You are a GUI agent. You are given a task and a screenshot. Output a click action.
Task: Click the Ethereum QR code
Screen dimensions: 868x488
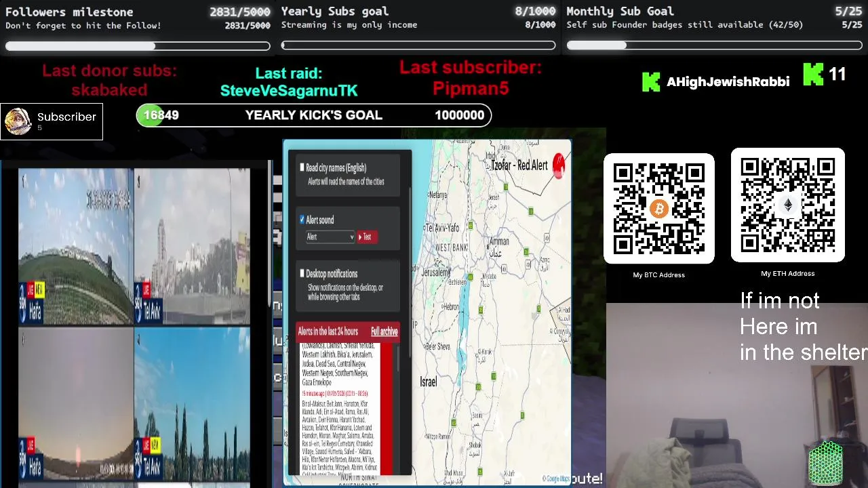point(788,205)
